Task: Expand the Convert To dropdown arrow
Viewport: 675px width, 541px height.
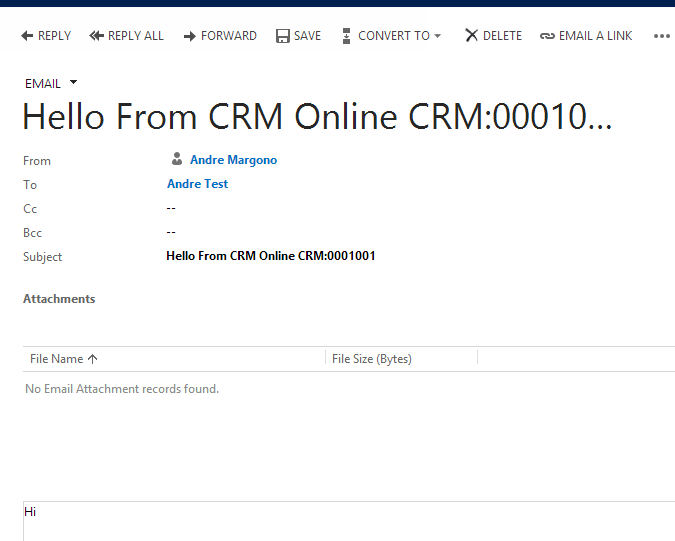Action: coord(437,36)
